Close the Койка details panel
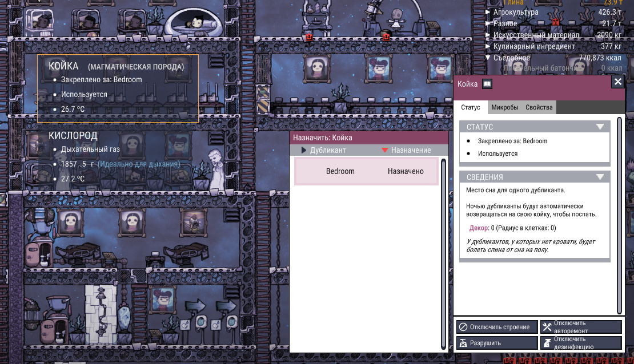634x364 pixels. pyautogui.click(x=617, y=82)
